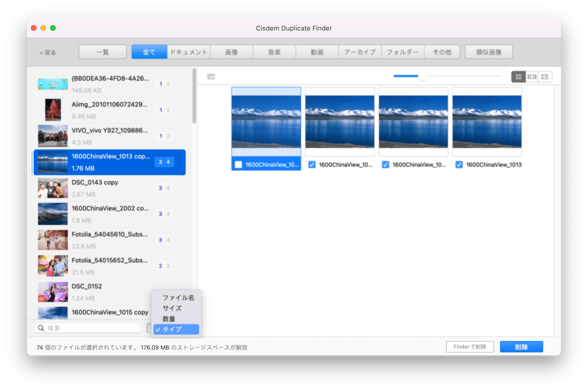This screenshot has height=391, width=588.
Task: Click the 3 4 count badge on selected row
Action: (x=164, y=162)
